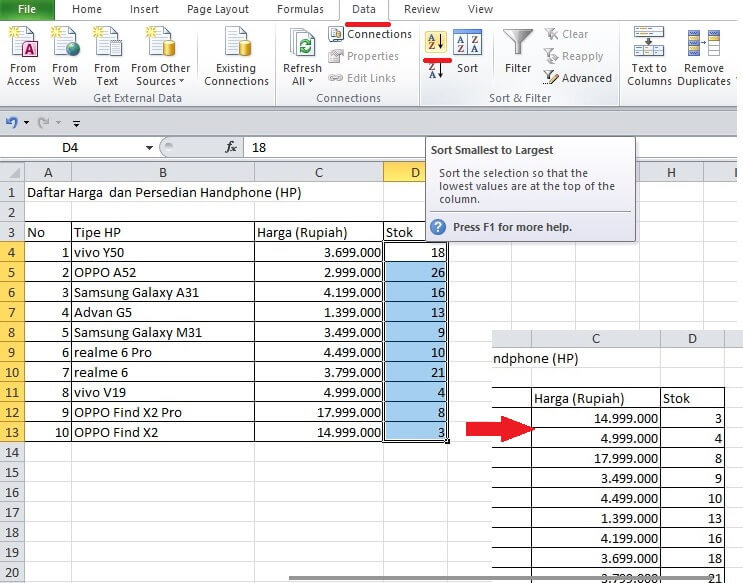Sort largest to smallest (Z to A)
The height and width of the screenshot is (583, 743).
[435, 71]
